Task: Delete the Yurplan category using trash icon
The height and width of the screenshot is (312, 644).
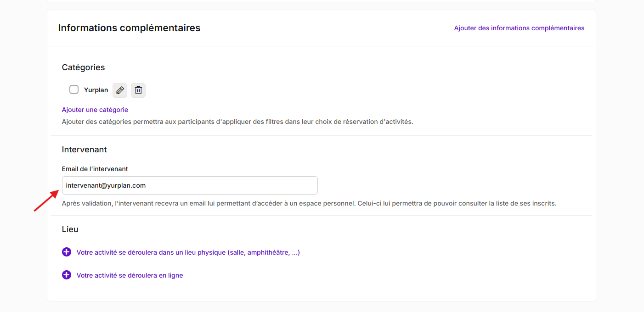Action: [x=138, y=90]
